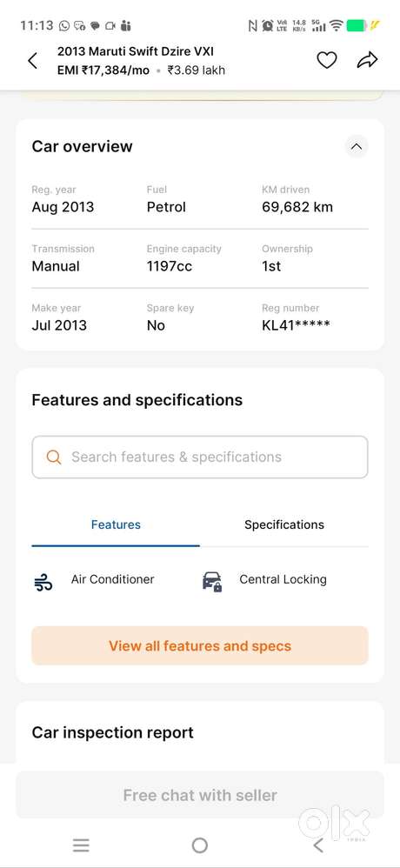The height and width of the screenshot is (868, 400).
Task: Open View all features and specs
Action: (200, 645)
